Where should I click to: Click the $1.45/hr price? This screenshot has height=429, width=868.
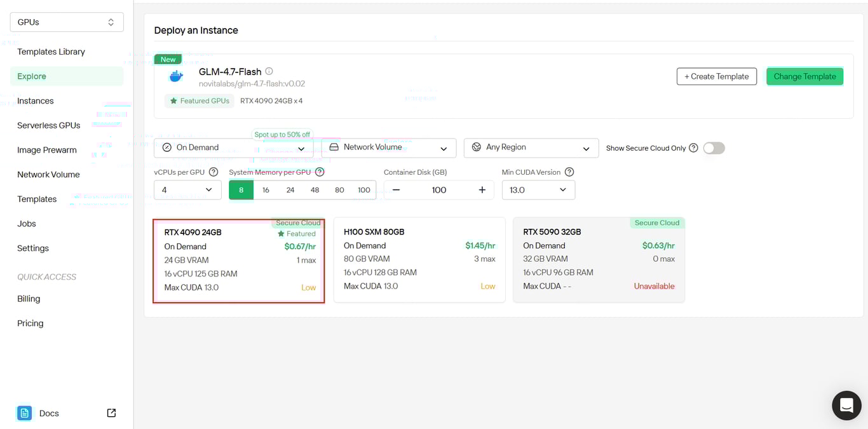point(480,246)
